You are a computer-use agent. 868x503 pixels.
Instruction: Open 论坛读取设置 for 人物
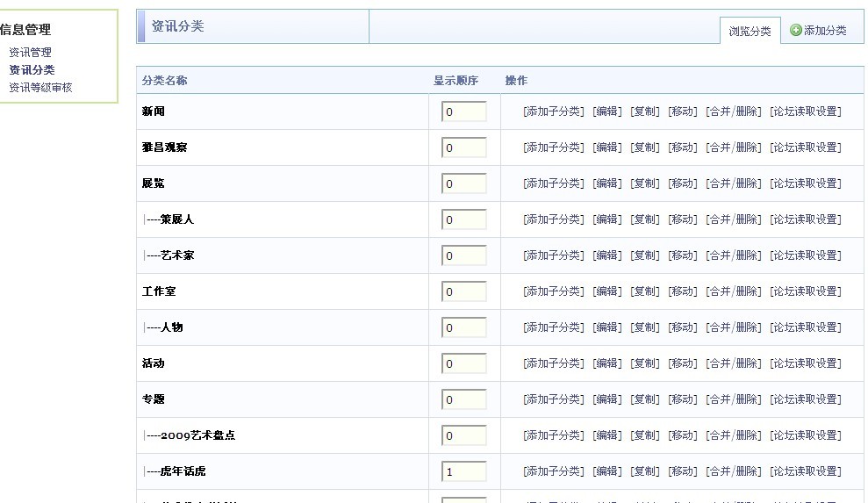806,327
